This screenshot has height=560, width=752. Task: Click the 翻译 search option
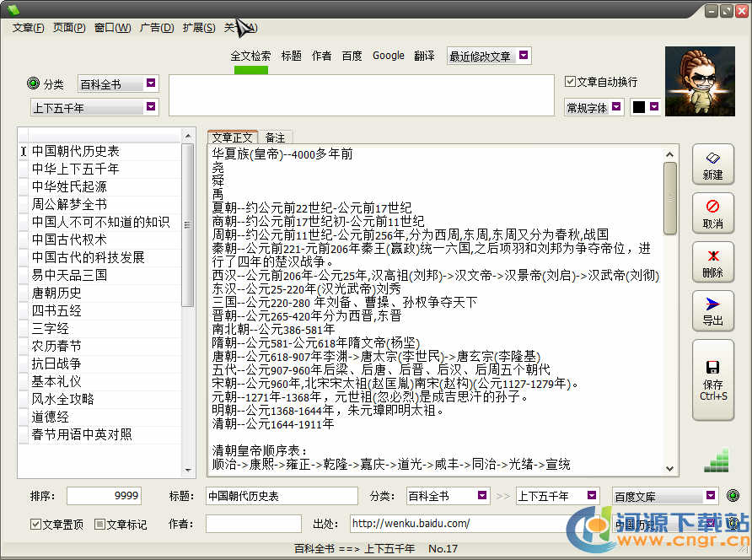click(424, 56)
